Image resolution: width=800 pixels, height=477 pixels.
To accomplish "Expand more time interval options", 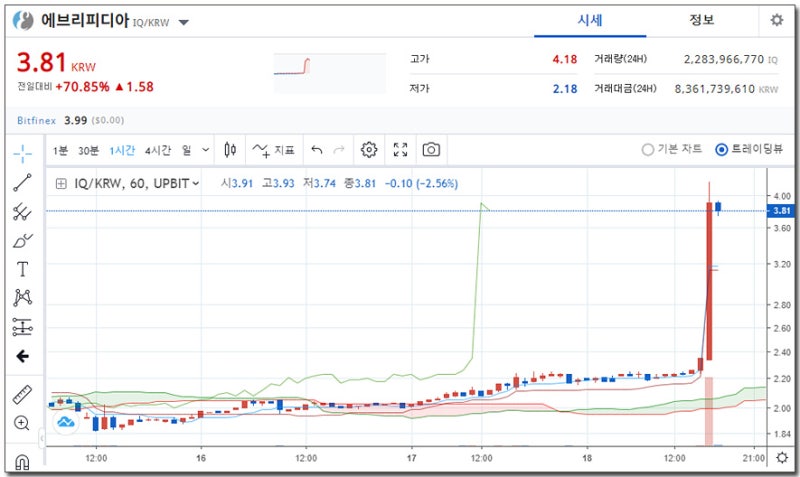I will pos(205,150).
